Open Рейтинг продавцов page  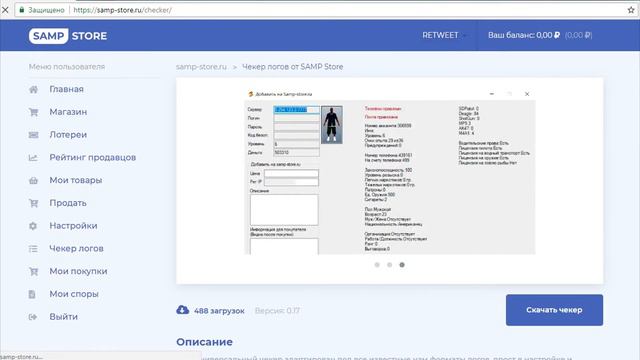tap(93, 158)
